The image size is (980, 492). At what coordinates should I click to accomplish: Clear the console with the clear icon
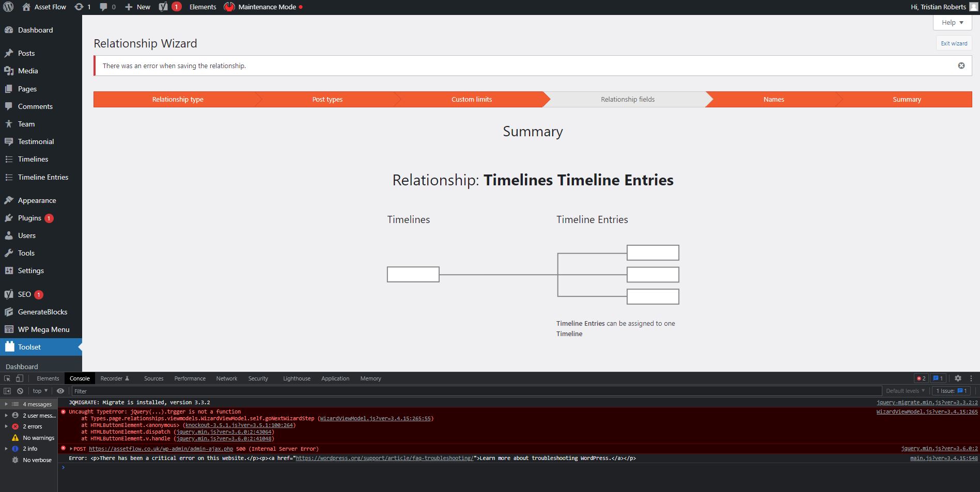(x=20, y=391)
